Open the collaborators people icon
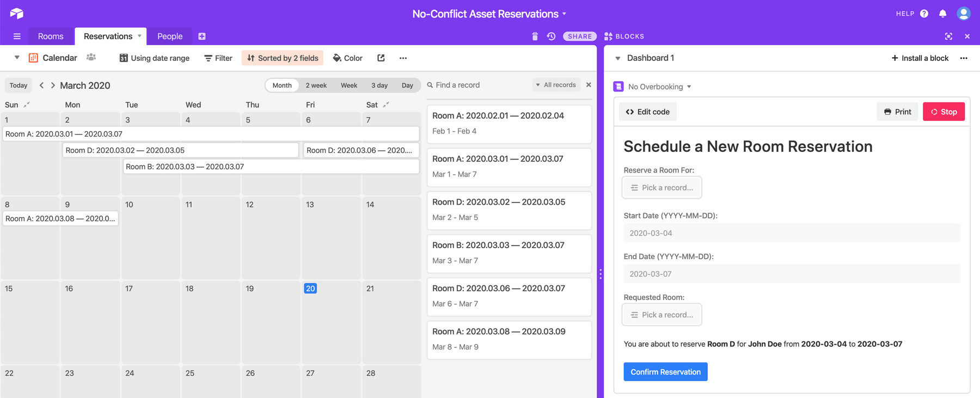Viewport: 980px width, 398px height. click(91, 58)
